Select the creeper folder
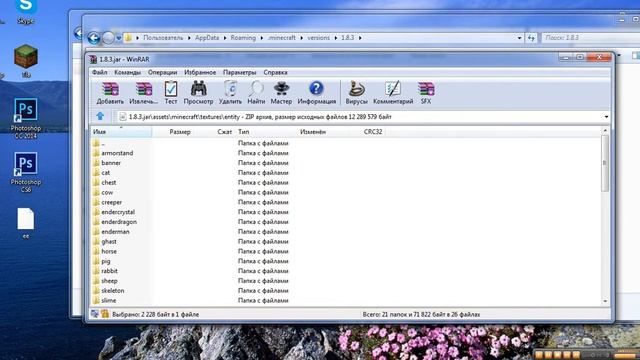The width and height of the screenshot is (640, 360). [x=111, y=202]
